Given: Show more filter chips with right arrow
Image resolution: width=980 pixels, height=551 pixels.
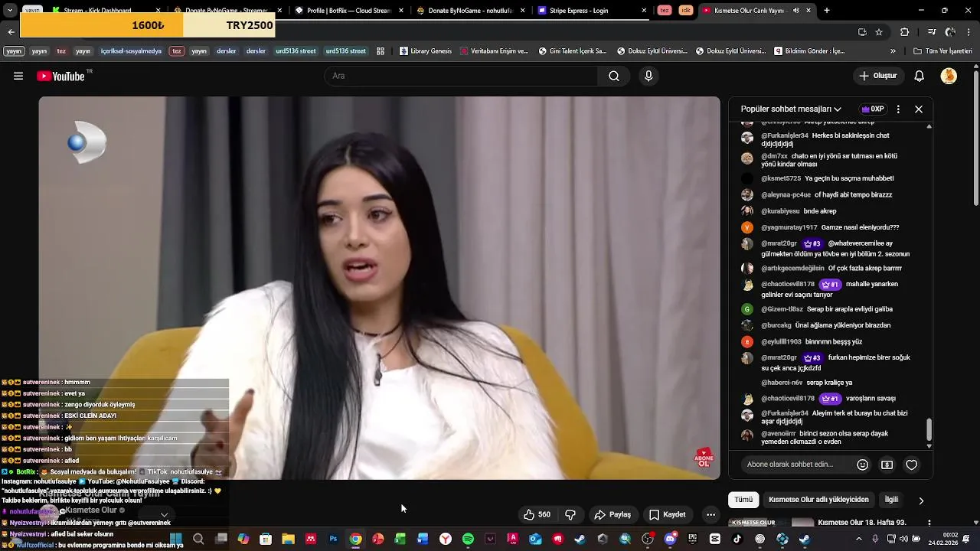Looking at the screenshot, I should click(921, 500).
